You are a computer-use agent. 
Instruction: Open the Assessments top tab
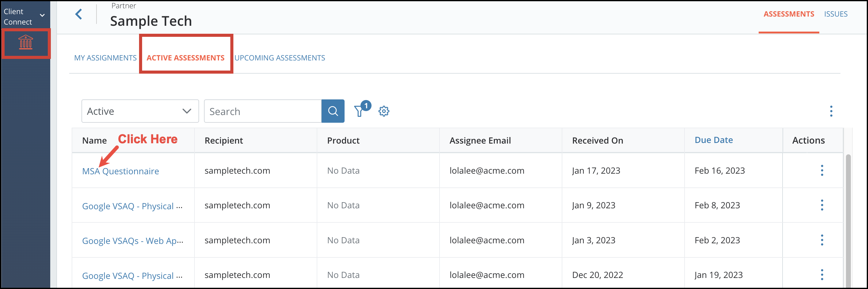[788, 14]
